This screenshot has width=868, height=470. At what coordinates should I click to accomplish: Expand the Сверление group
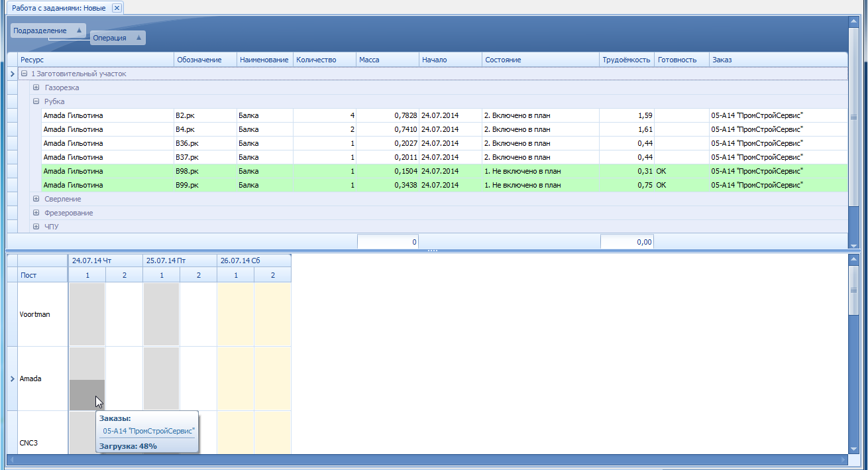click(36, 199)
